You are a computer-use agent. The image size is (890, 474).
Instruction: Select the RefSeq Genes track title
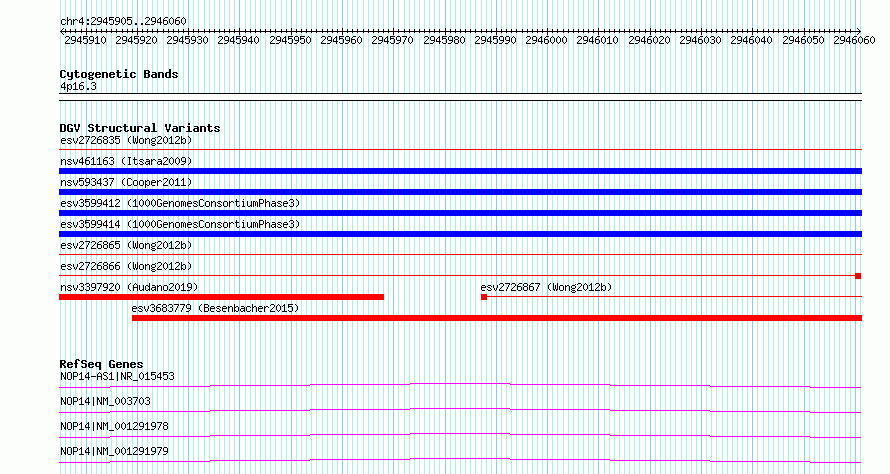[102, 364]
